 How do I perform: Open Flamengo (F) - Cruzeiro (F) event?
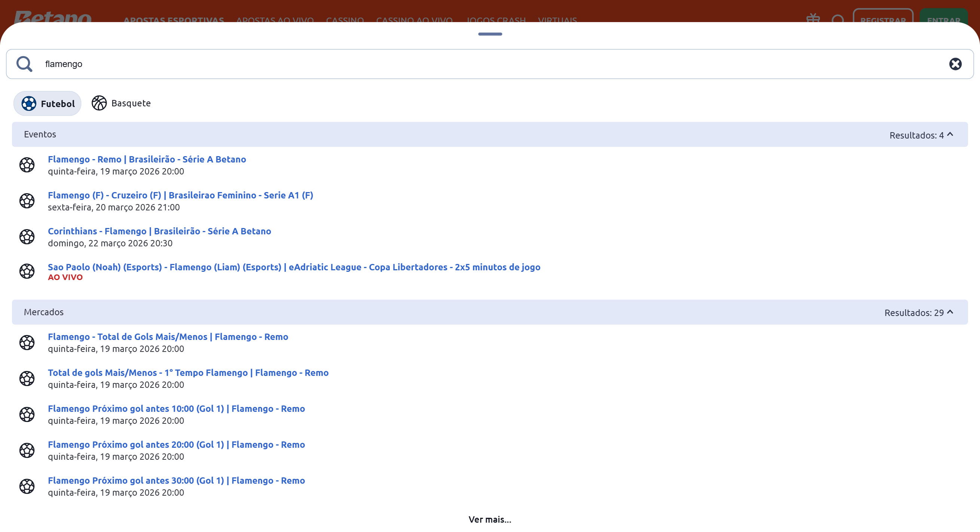180,195
